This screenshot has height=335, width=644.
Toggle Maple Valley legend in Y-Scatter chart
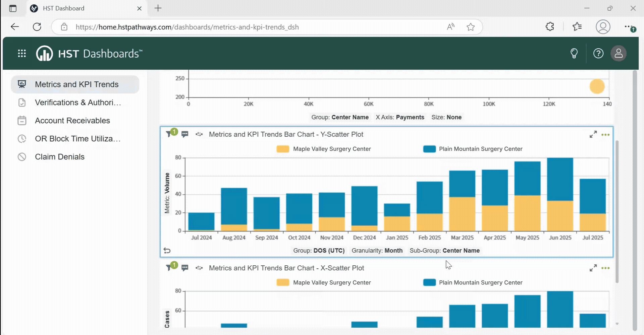[324, 149]
